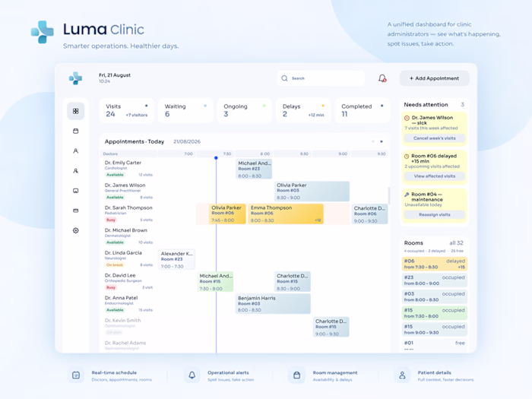532x399 pixels.
Task: Open Olivia Parker Room #03 appointment
Action: (x=312, y=191)
